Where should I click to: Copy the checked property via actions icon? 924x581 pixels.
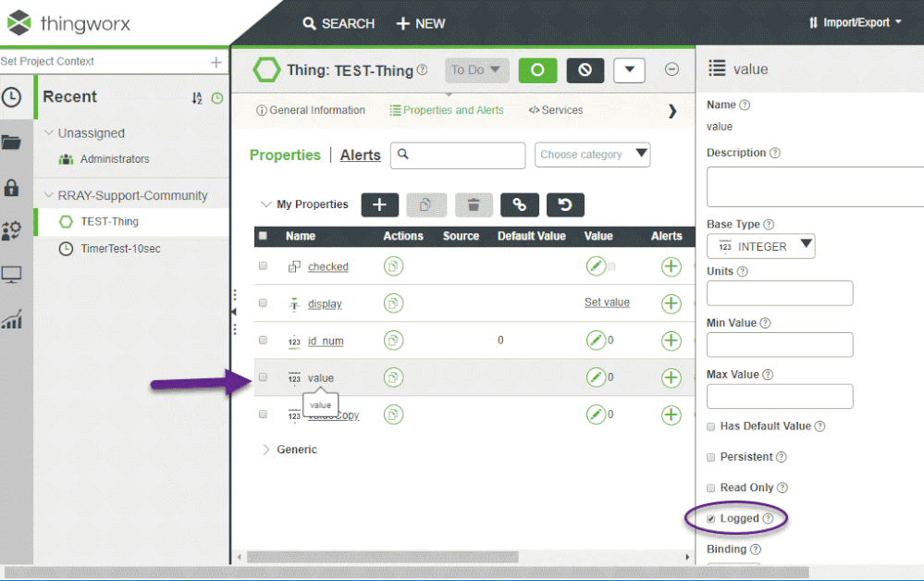tap(394, 266)
